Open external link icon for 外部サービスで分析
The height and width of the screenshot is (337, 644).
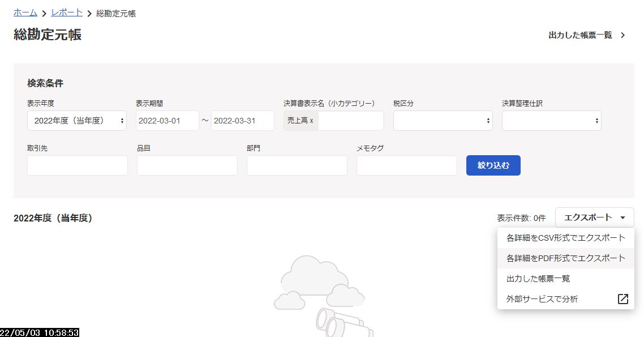pos(622,299)
